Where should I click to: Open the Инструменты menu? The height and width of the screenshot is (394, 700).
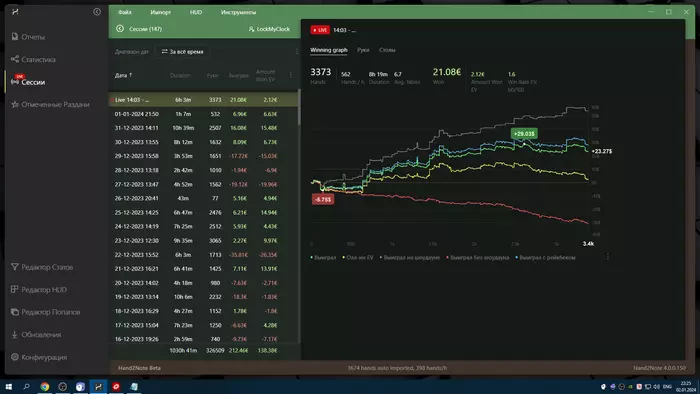(238, 12)
